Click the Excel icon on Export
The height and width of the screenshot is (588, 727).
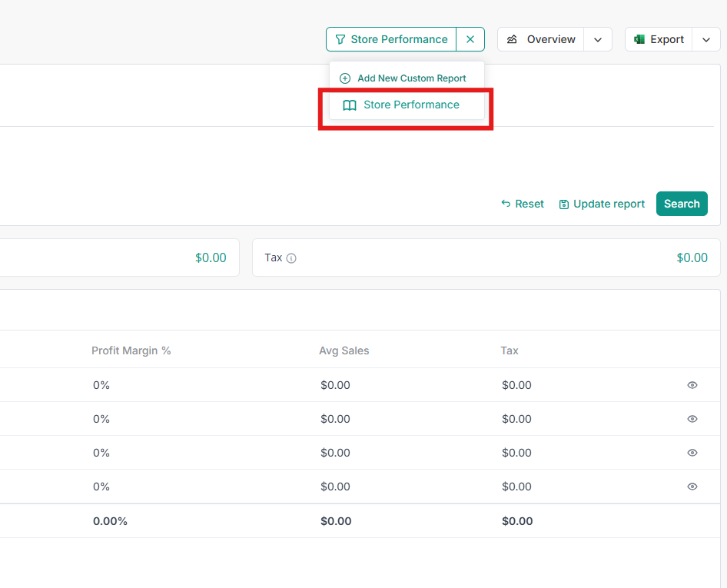639,39
